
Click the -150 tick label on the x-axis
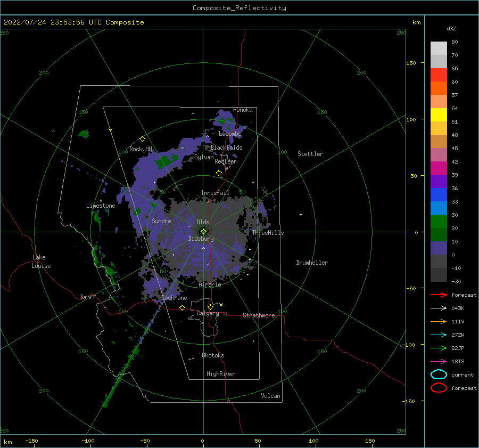31,441
